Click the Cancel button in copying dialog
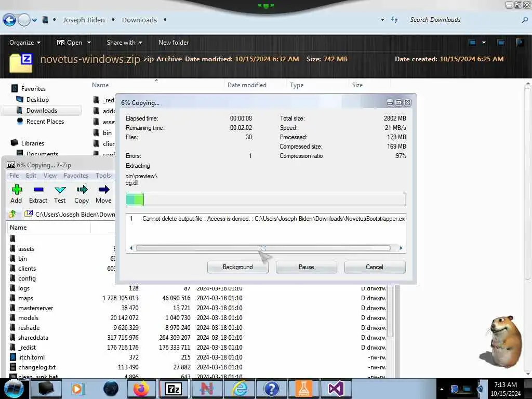 [375, 267]
